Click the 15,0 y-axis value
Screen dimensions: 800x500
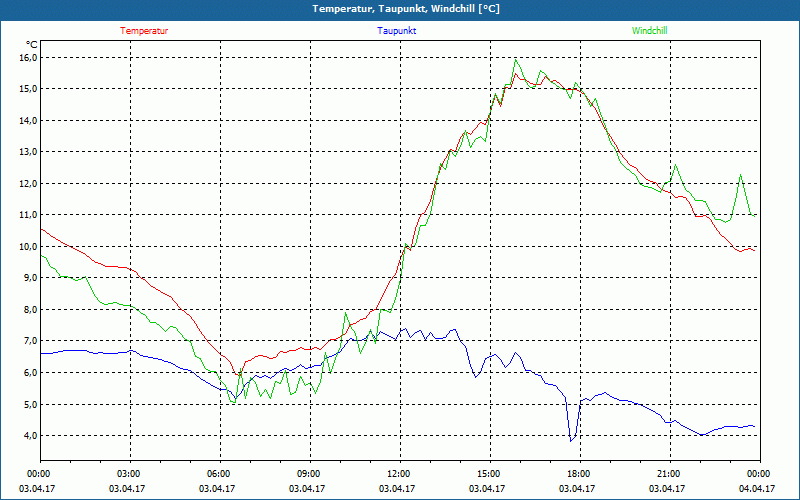coord(29,89)
